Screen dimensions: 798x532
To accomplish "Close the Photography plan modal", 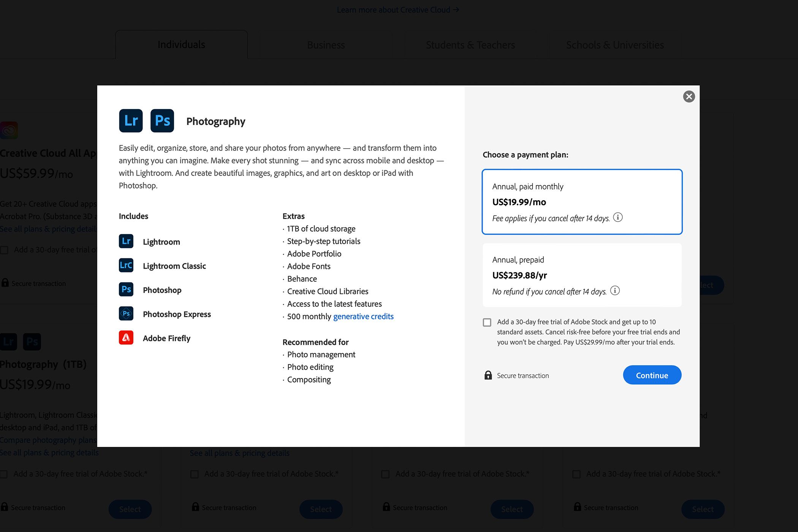I will click(x=689, y=96).
